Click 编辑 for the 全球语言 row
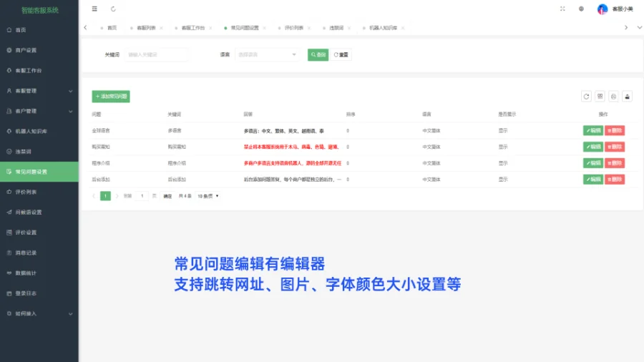 [x=593, y=130]
